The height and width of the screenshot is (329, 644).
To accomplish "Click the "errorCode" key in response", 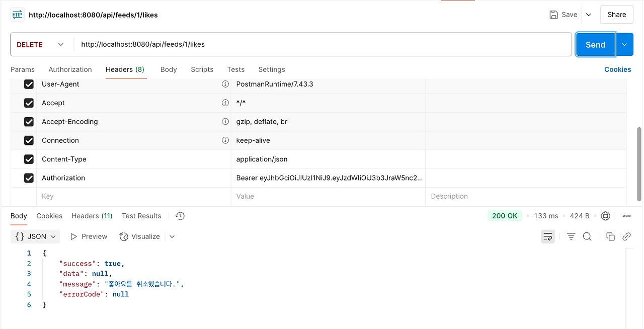I will pyautogui.click(x=82, y=294).
